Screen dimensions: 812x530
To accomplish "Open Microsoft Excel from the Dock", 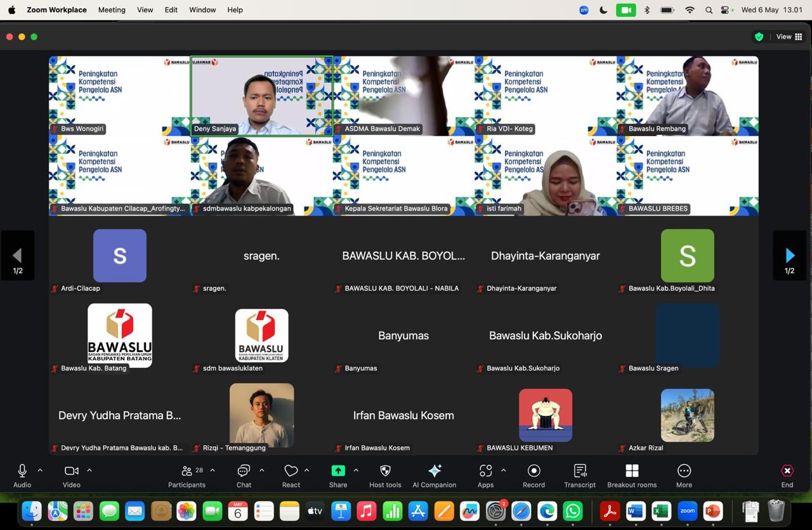I will tap(662, 511).
